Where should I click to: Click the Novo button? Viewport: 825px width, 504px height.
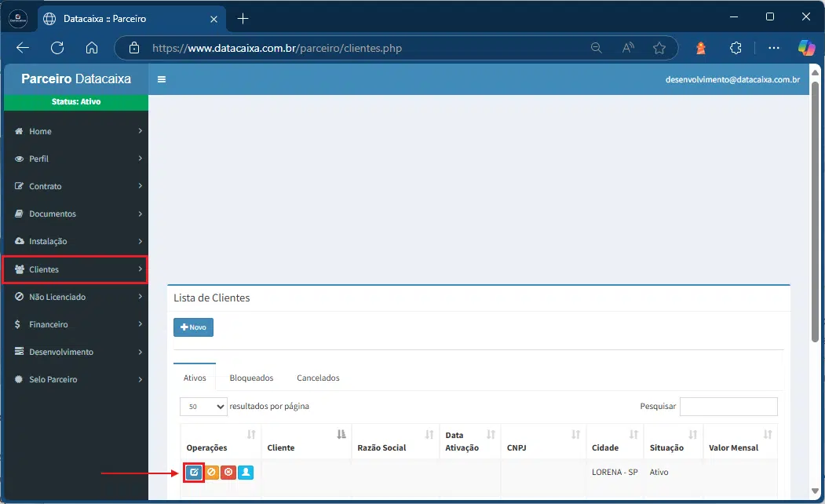194,327
